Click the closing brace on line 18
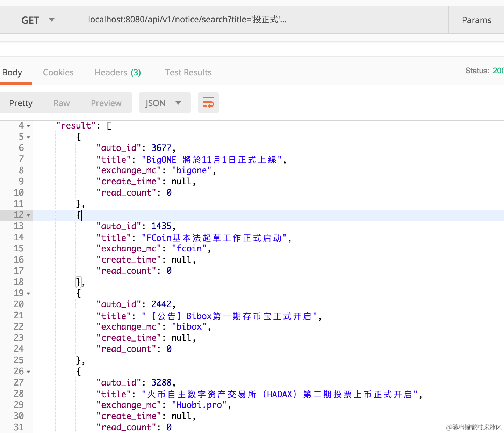This screenshot has height=433, width=504. pos(79,282)
